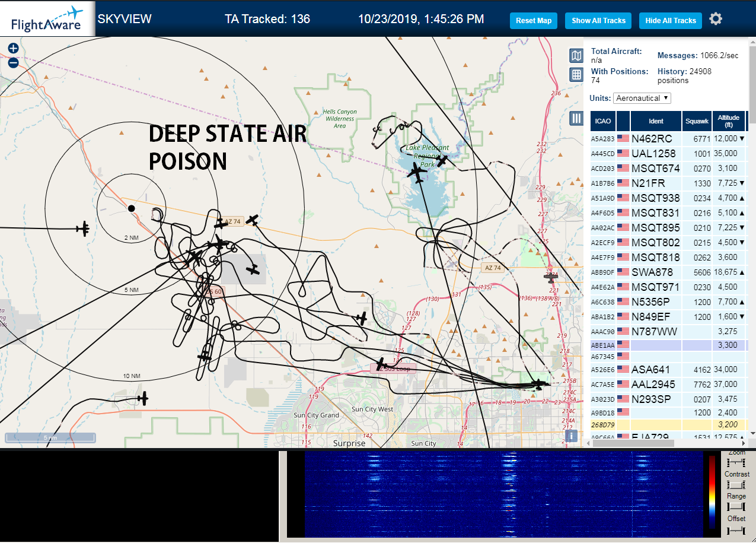756x543 pixels.
Task: Select the large aircraft over Lake Pleasant
Action: coord(417,173)
